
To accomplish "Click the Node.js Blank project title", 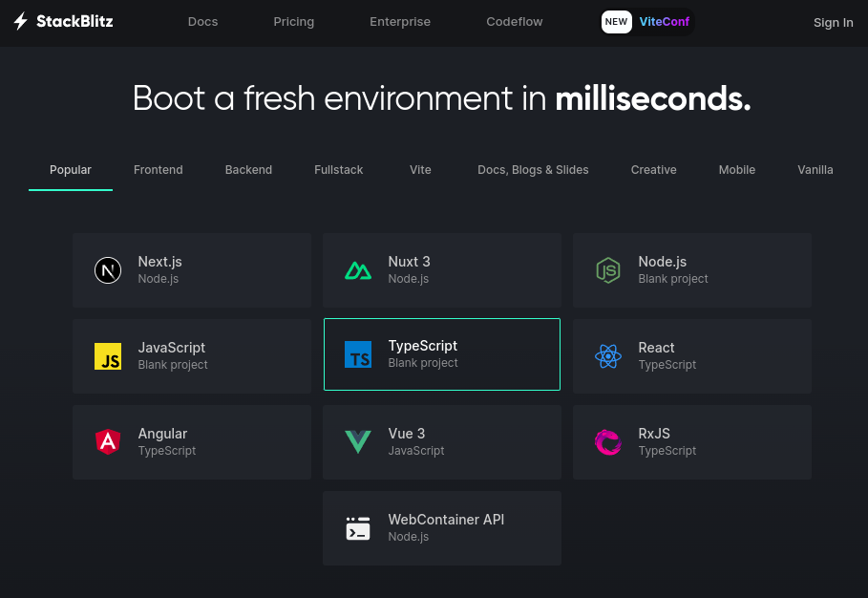I will 662,262.
